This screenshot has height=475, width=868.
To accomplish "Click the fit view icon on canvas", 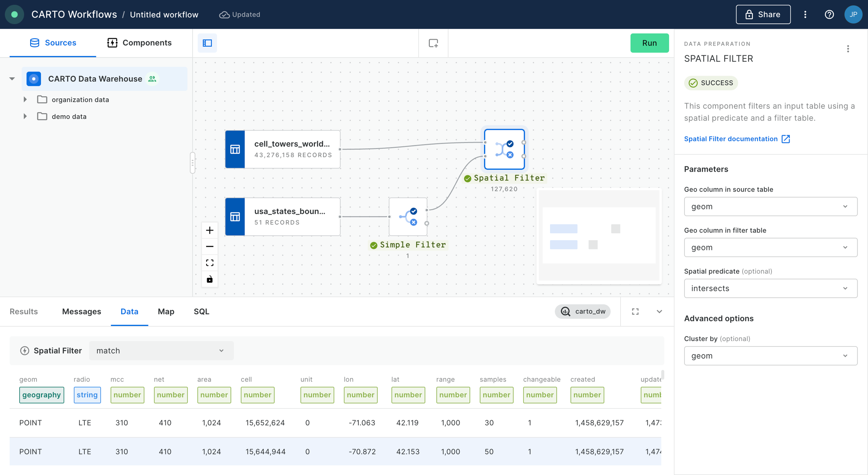I will pyautogui.click(x=210, y=263).
